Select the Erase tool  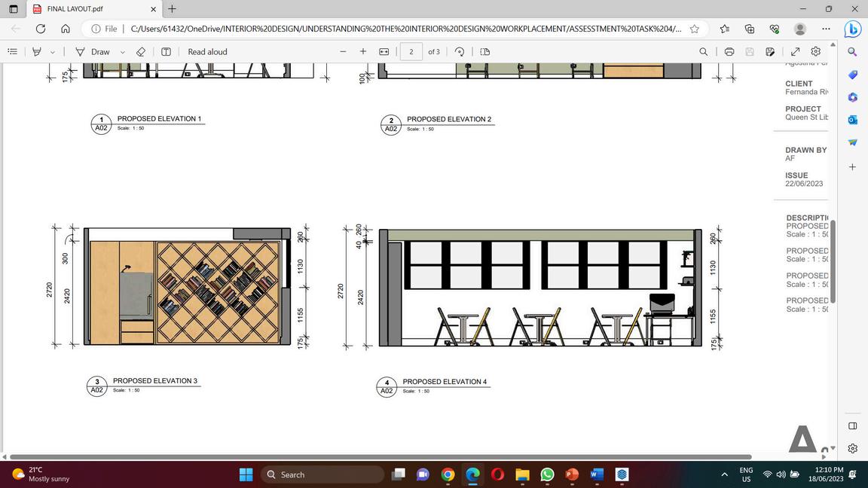(141, 51)
